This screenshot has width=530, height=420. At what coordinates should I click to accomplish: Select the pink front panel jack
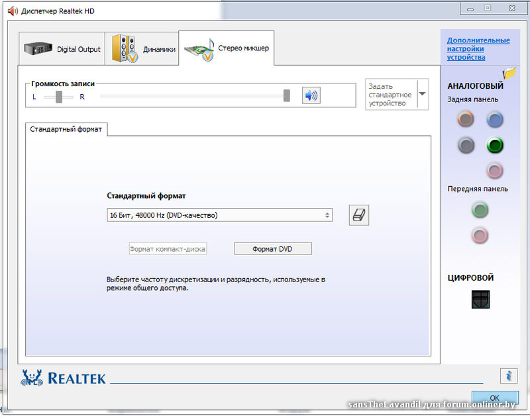480,235
